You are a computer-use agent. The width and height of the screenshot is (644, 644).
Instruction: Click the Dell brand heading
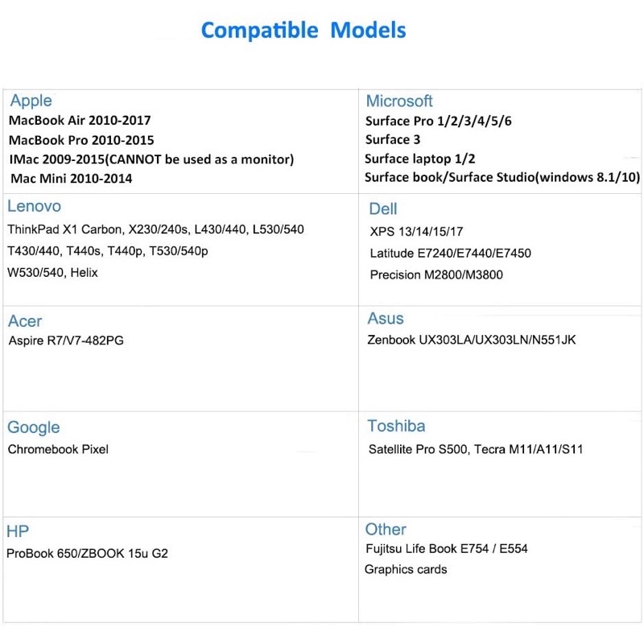tap(383, 209)
